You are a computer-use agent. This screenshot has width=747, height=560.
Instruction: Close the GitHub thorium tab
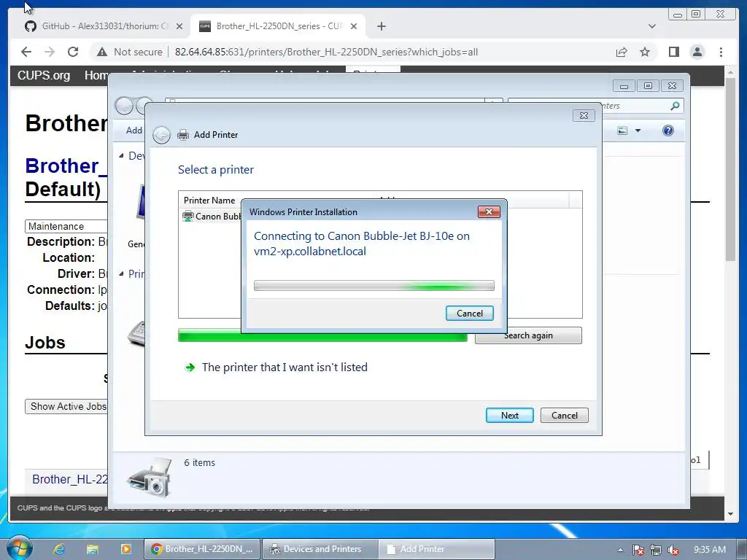[179, 26]
